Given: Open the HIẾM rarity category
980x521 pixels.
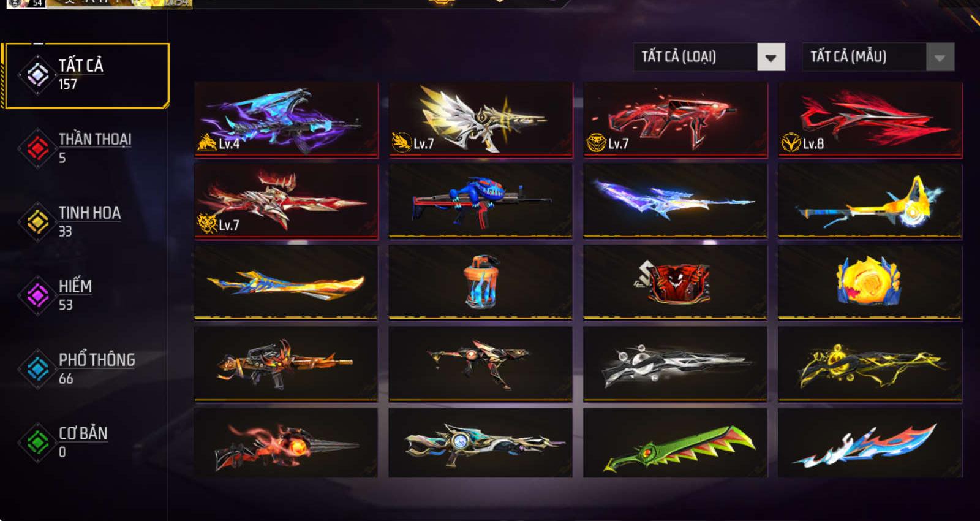Looking at the screenshot, I should pyautogui.click(x=84, y=295).
